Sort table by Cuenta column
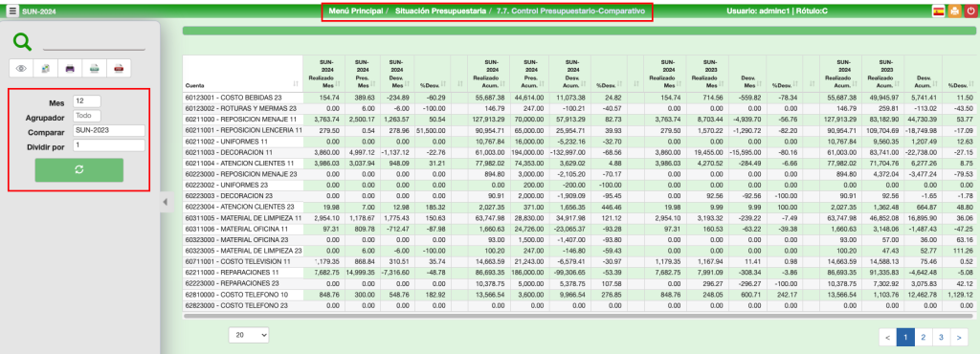Screen dimensions: 980x354 pos(242,74)
